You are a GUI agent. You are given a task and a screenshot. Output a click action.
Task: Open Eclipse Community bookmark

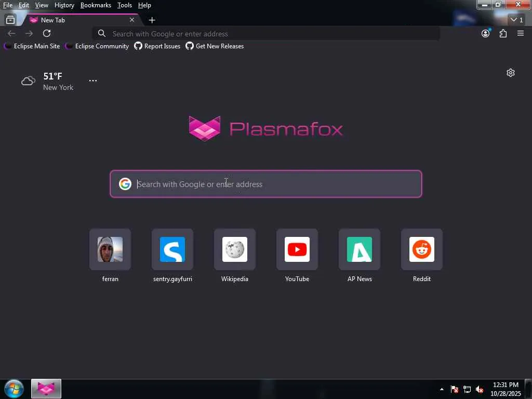tap(97, 46)
